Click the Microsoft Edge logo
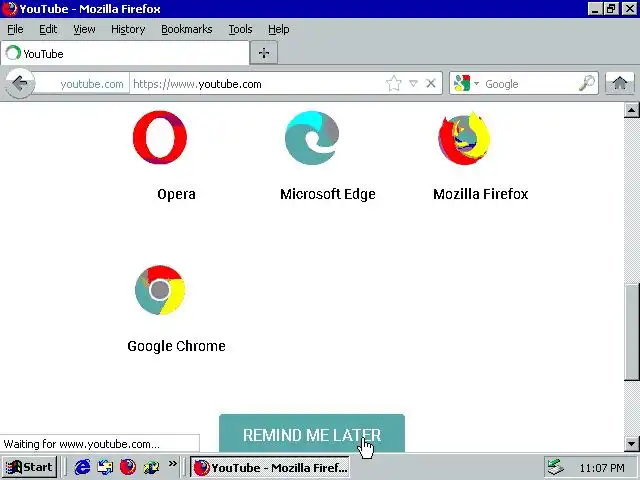This screenshot has width=640, height=480. pyautogui.click(x=312, y=138)
